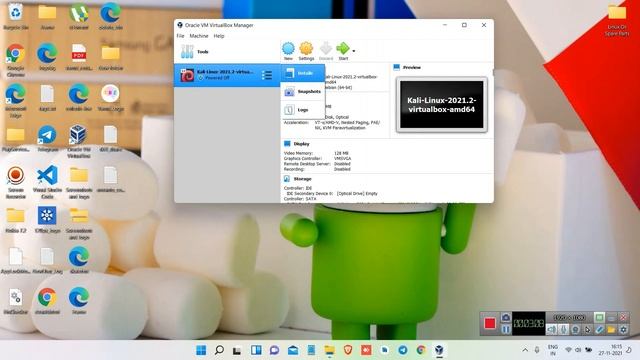The height and width of the screenshot is (360, 640).
Task: Click the VirtualBox Manager title bar icon
Action: (x=180, y=25)
